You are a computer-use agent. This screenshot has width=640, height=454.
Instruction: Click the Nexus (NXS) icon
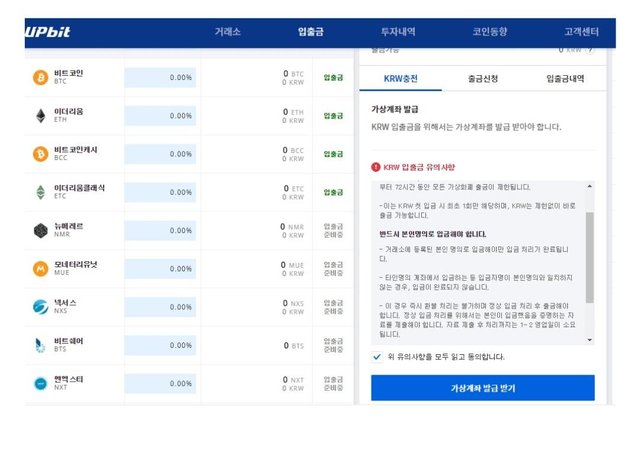(x=40, y=307)
